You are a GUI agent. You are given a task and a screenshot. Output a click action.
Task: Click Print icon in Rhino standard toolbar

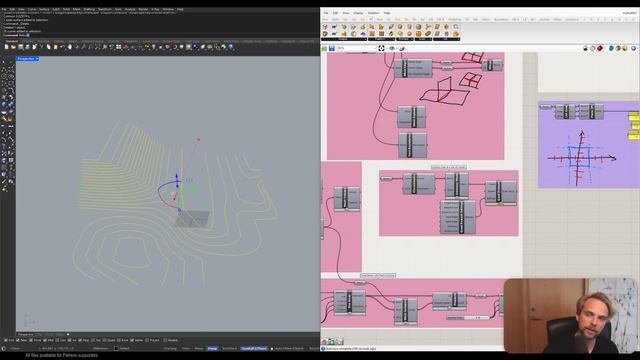(x=27, y=47)
